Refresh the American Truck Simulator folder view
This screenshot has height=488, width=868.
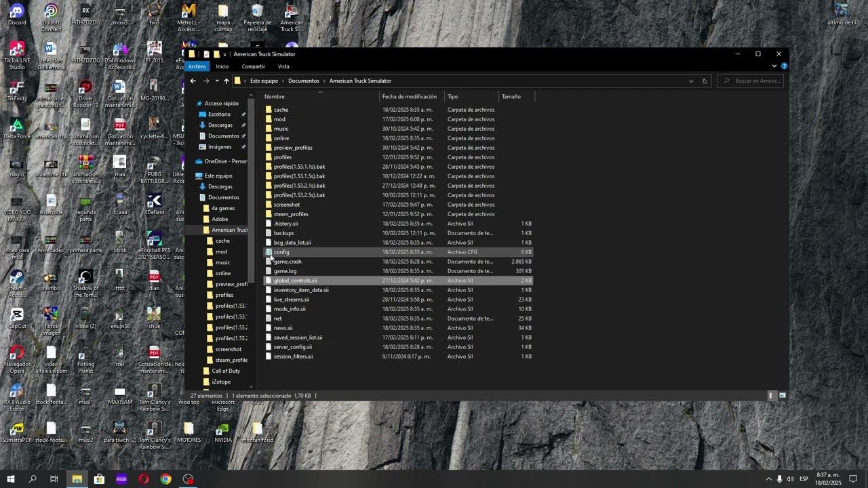click(x=704, y=81)
